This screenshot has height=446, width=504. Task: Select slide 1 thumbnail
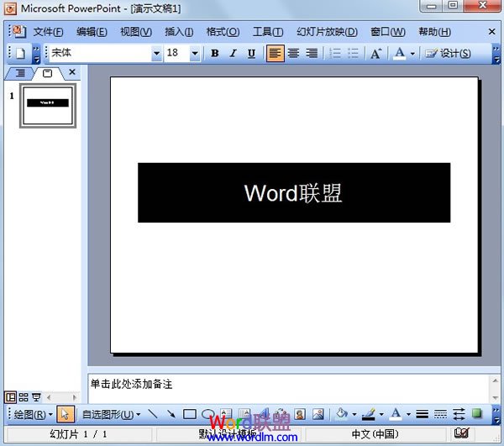click(48, 106)
